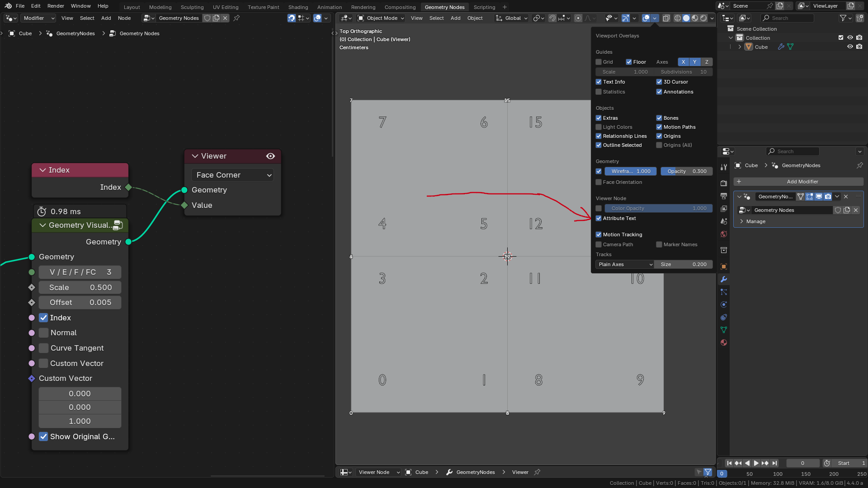Switch to Shading workspace tab
This screenshot has height=488, width=868.
[x=298, y=7]
